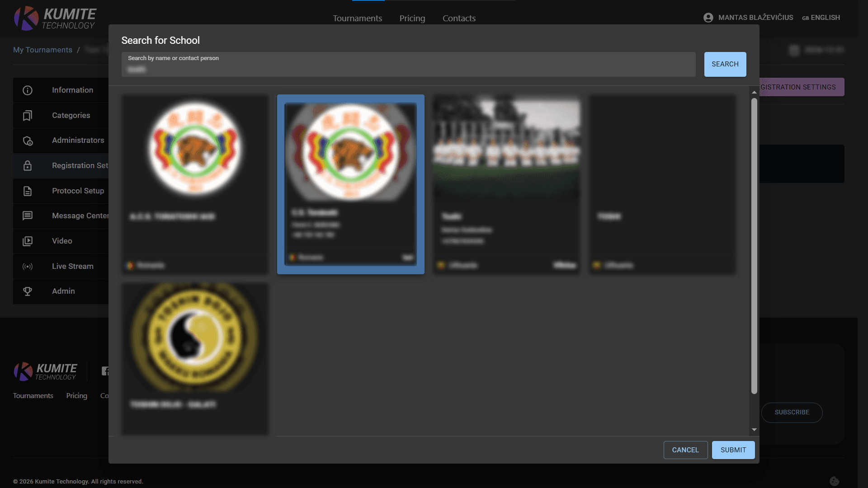Open the Pricing menu item
The height and width of the screenshot is (488, 868).
click(412, 19)
